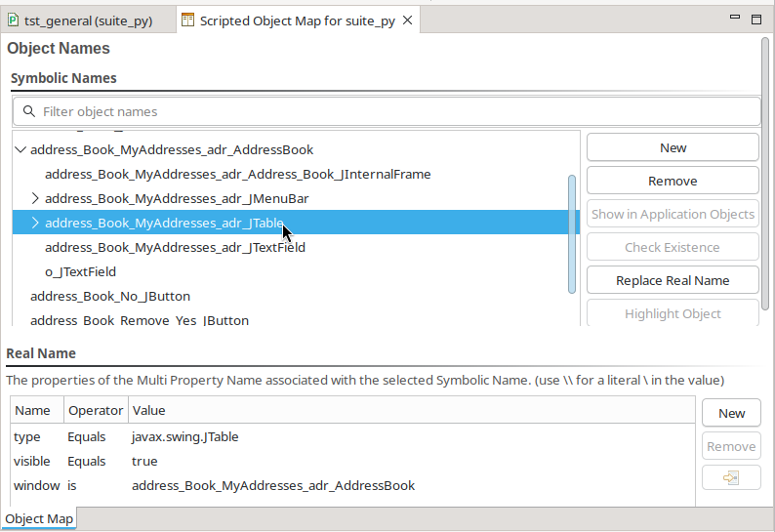Click the arrow icon button below Remove
Viewport: 775px width, 532px height.
coord(731,478)
